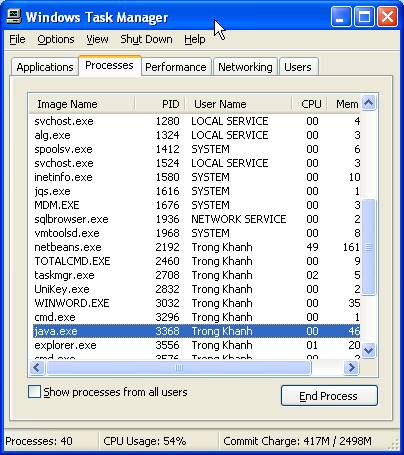The image size is (404, 455).
Task: Select cmd.exe with PID 3296
Action: [197, 317]
